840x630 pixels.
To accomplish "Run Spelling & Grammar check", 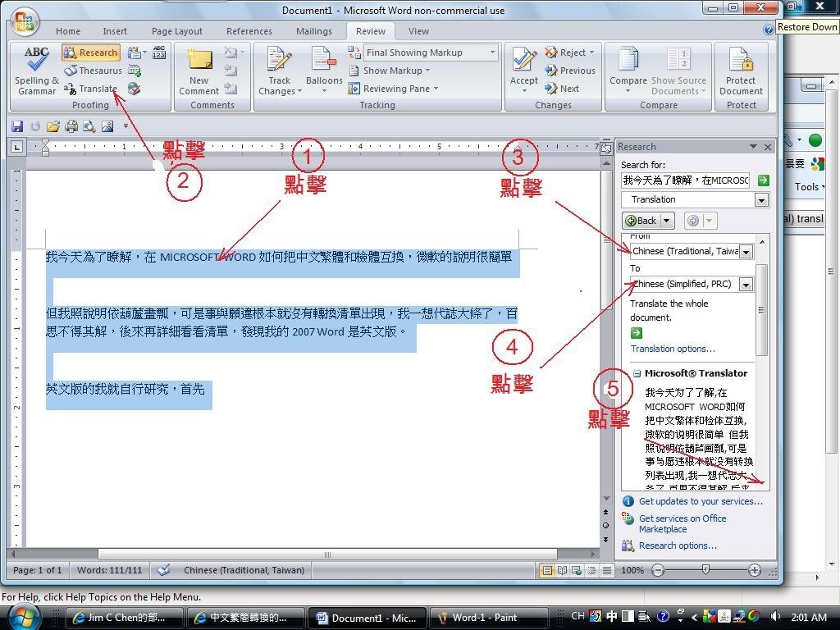I will [36, 71].
